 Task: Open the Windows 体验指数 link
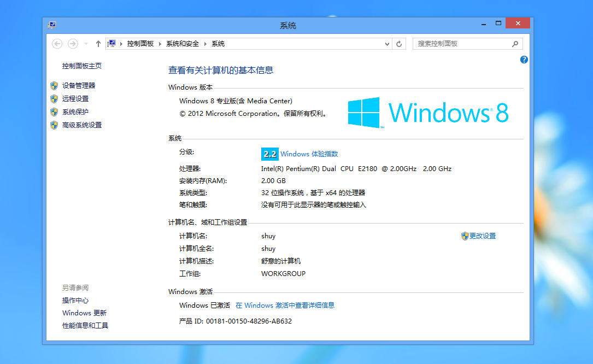[x=309, y=154]
